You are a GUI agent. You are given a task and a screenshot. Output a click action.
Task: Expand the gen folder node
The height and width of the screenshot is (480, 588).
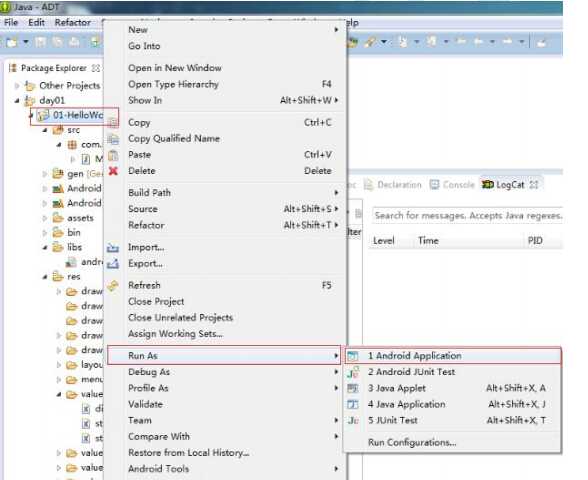pyautogui.click(x=45, y=174)
